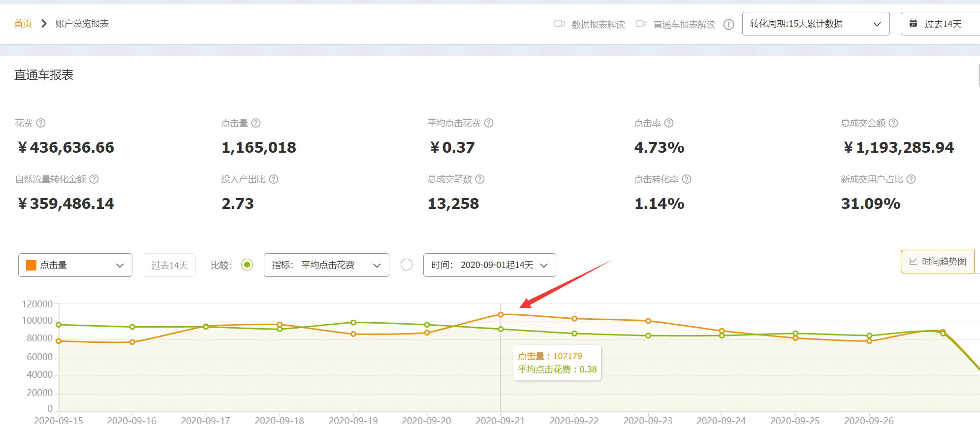
Task: Go to 首页 breadcrumb link
Action: (23, 24)
